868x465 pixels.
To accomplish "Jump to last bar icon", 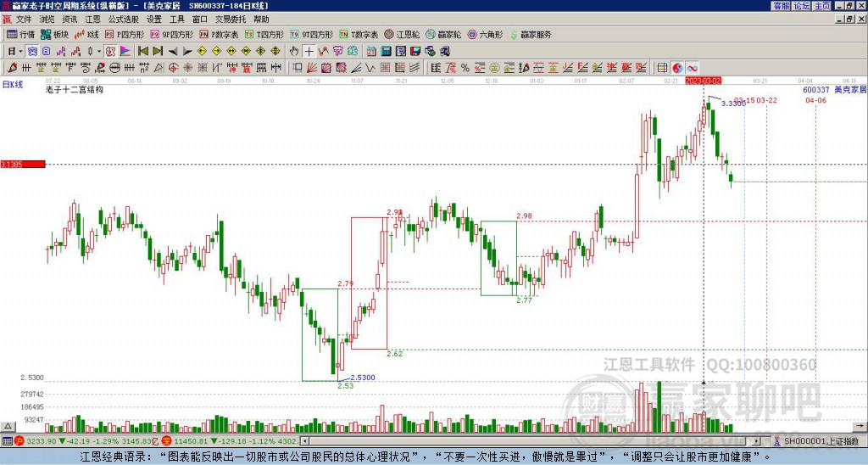I will tap(158, 52).
